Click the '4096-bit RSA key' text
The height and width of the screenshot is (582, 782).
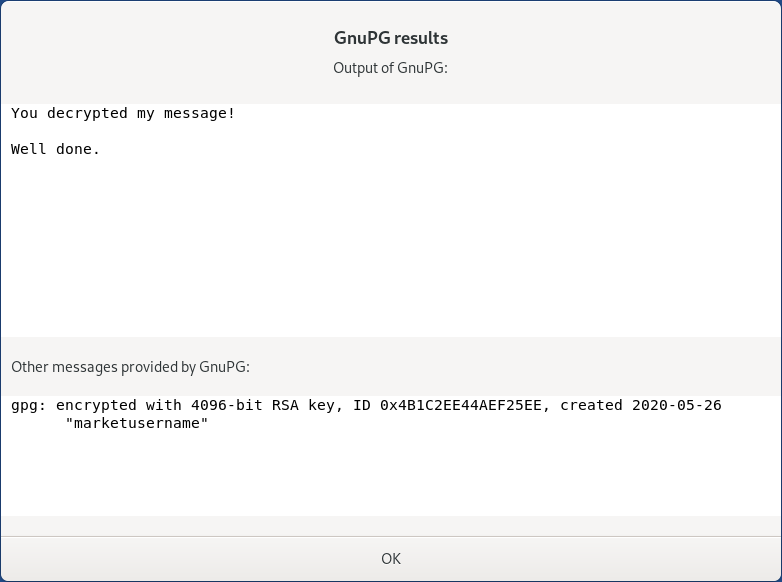[263, 405]
